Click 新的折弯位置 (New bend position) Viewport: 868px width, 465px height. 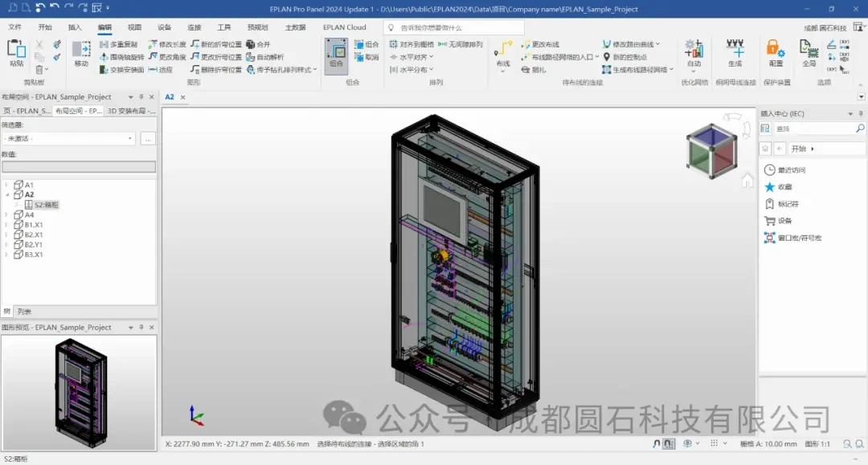tap(216, 44)
